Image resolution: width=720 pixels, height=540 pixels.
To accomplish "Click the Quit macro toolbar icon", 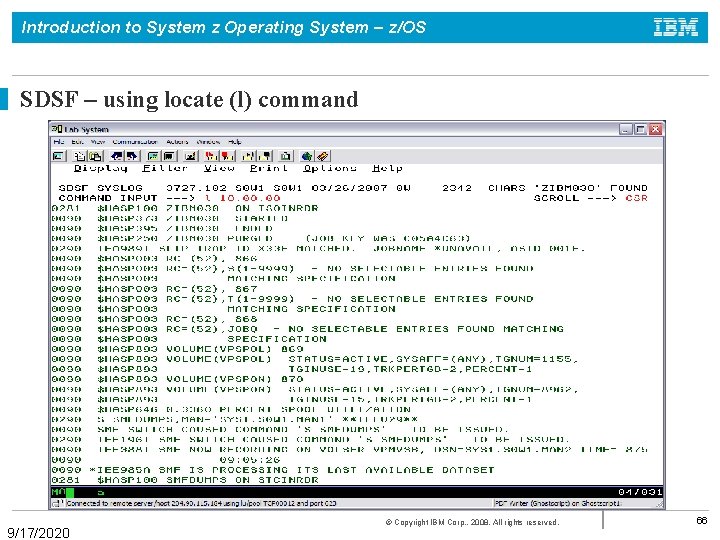I will coord(264,156).
